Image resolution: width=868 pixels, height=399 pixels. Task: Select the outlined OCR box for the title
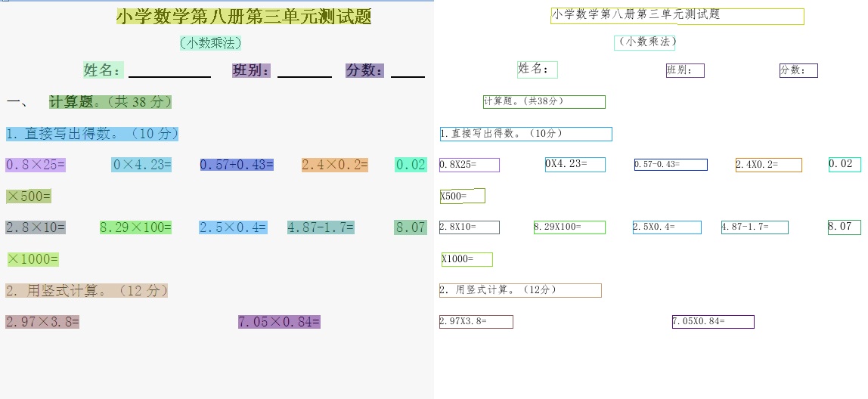677,17
